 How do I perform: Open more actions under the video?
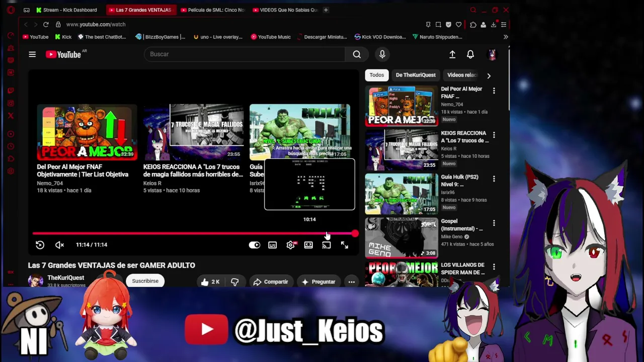click(352, 282)
